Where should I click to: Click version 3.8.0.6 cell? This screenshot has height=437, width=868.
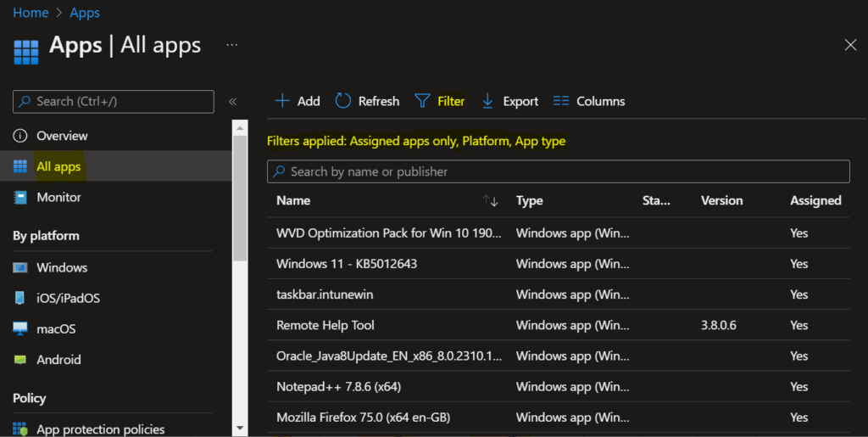click(719, 325)
